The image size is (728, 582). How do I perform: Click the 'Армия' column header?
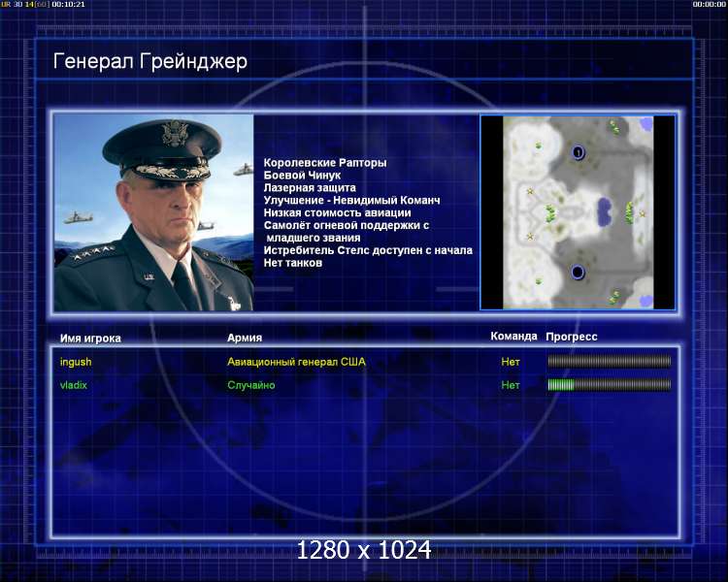tap(245, 338)
